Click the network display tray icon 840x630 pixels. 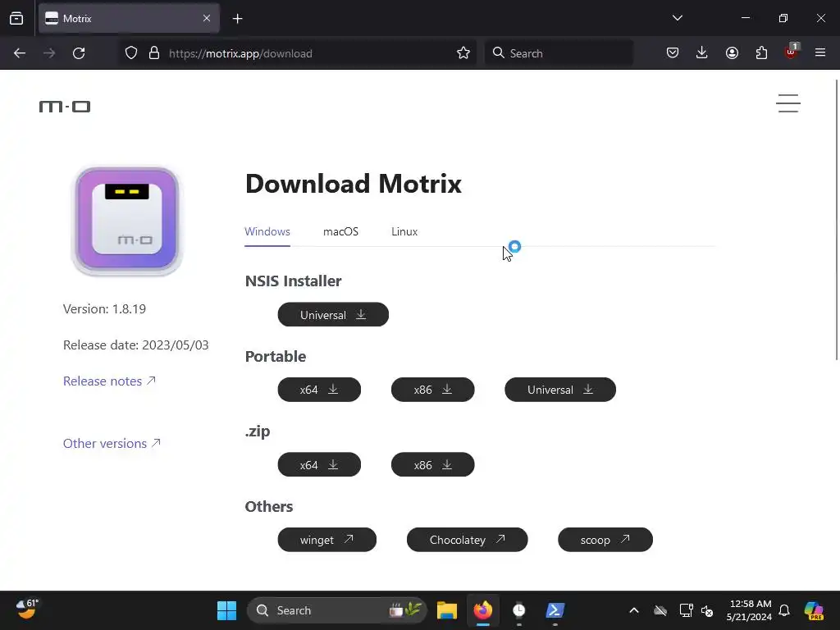[685, 610]
